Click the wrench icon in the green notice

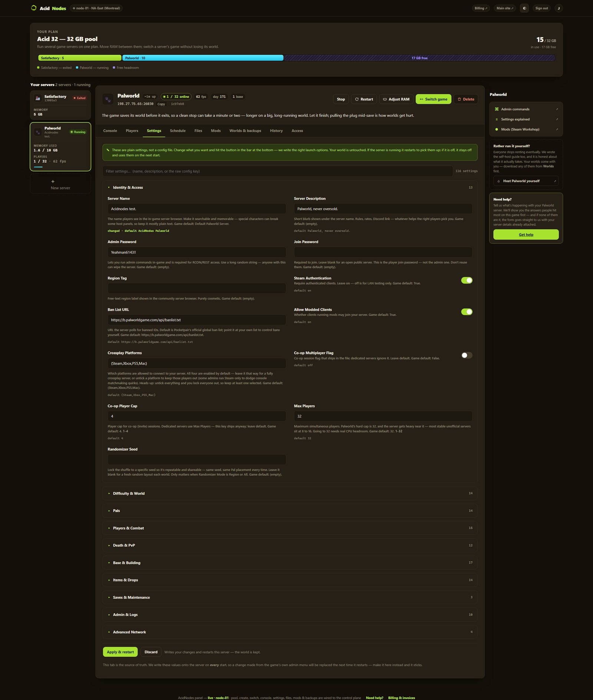(108, 150)
